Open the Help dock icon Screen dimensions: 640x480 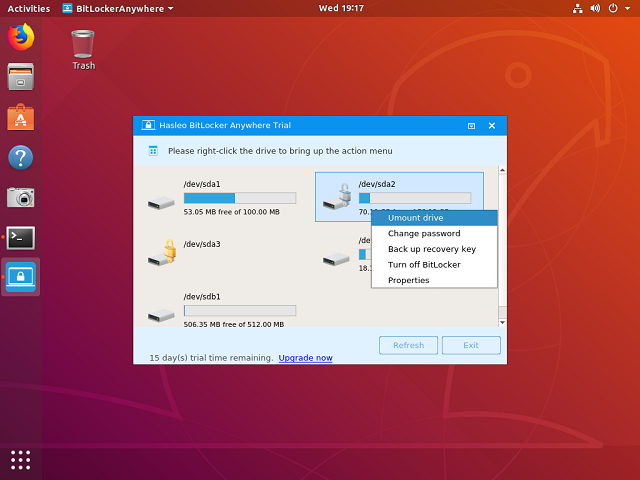[20, 157]
